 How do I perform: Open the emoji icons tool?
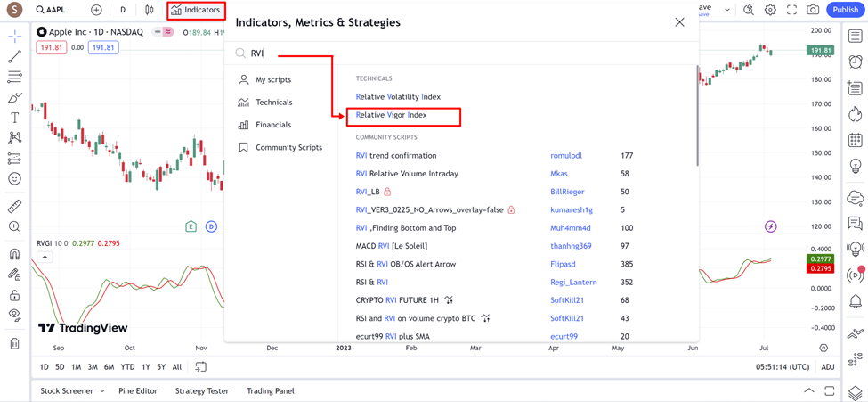pos(15,178)
